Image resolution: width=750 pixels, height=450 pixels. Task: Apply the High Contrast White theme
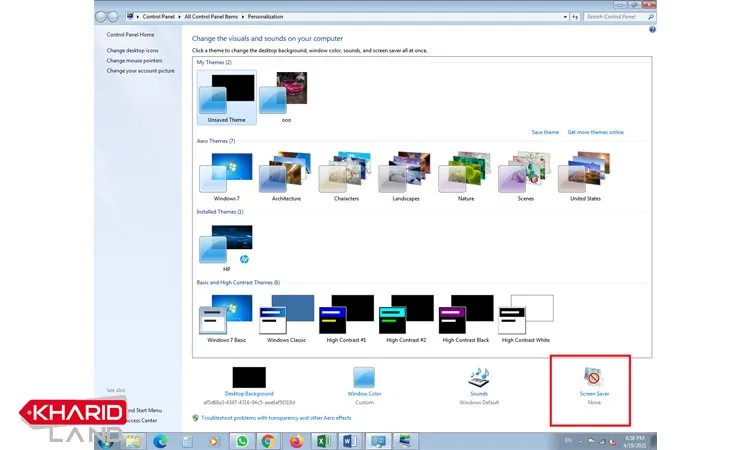point(525,318)
